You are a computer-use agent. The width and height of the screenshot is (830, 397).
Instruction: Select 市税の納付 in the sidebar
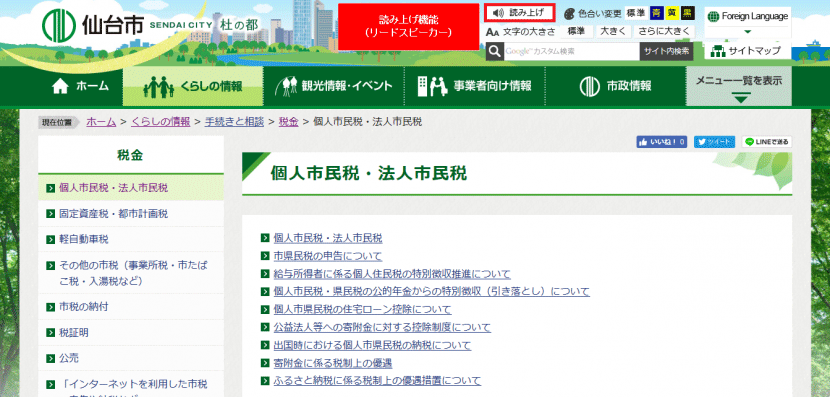[131, 306]
